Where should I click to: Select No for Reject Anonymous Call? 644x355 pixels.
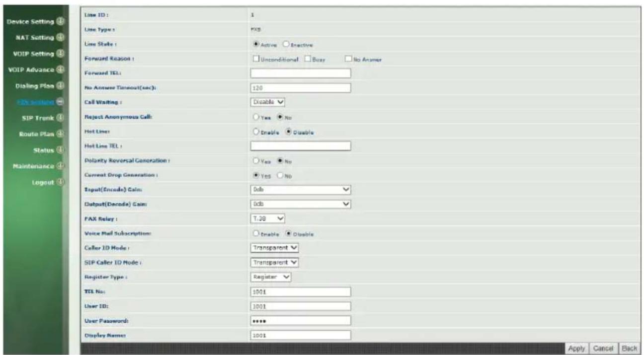[280, 118]
